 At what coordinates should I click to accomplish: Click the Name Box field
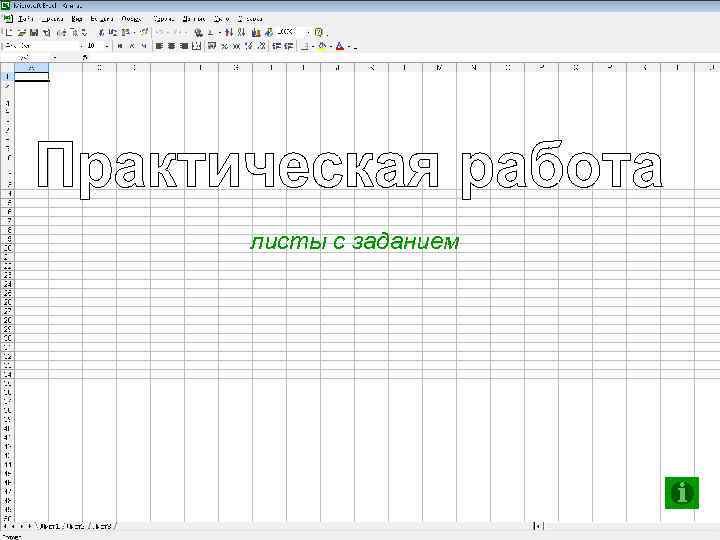point(27,57)
